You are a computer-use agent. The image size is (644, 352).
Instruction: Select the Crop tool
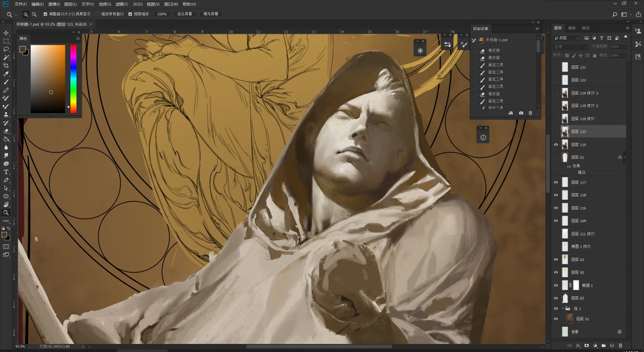click(x=6, y=65)
